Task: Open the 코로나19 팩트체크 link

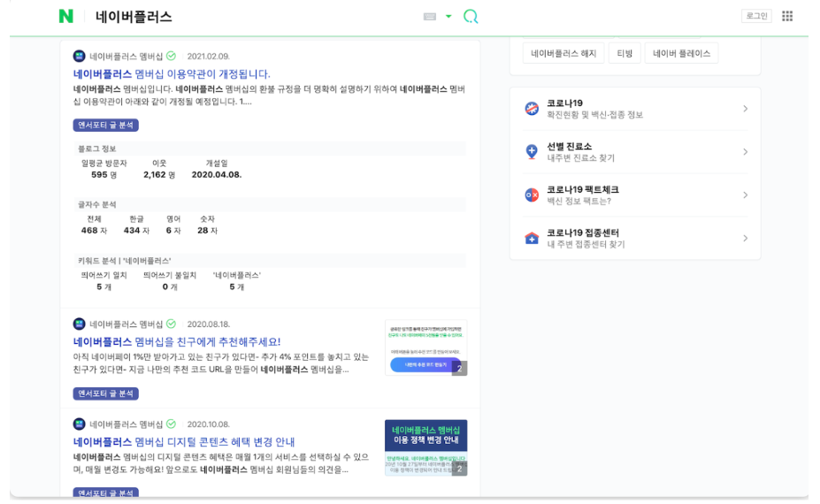Action: tap(583, 195)
